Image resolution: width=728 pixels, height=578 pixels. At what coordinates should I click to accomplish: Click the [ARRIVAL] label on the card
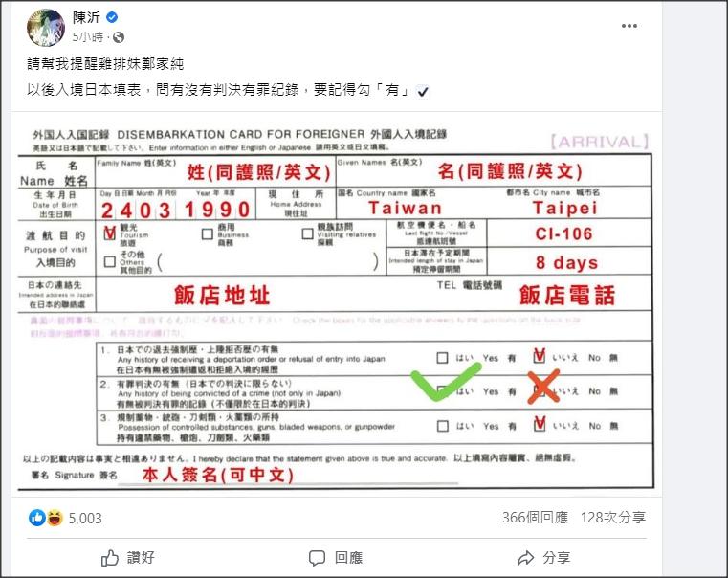600,142
